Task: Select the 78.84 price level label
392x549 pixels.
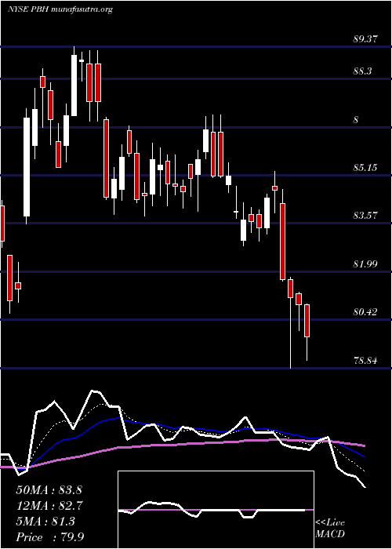Action: click(x=365, y=360)
